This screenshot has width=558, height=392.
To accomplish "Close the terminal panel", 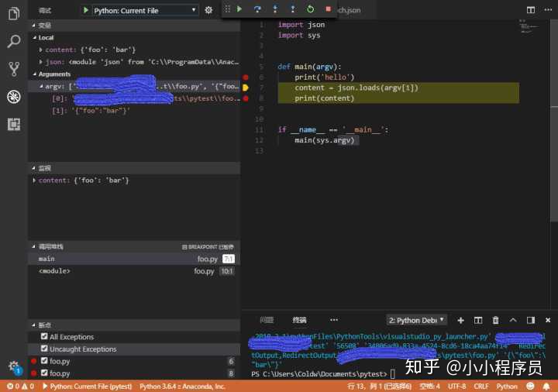I will (x=548, y=320).
